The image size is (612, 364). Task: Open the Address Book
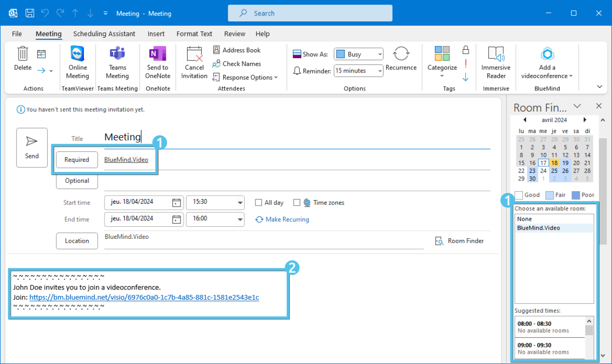coord(236,50)
